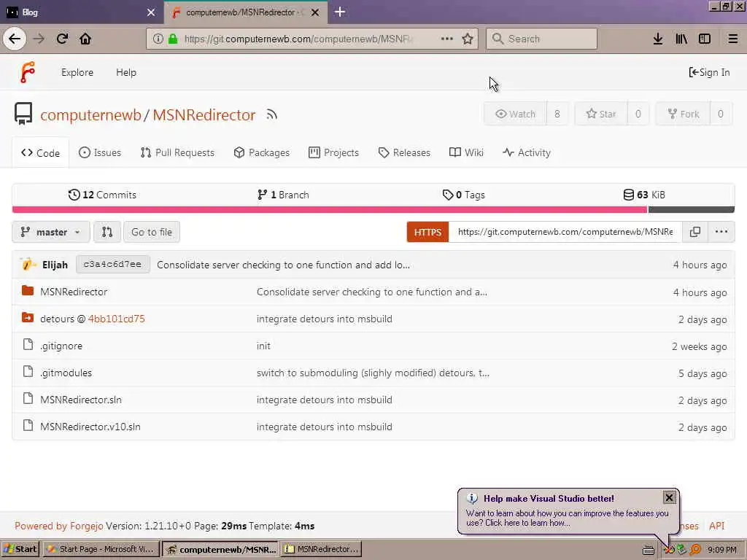
Task: Click Elijah's avatar icon
Action: pyautogui.click(x=28, y=264)
